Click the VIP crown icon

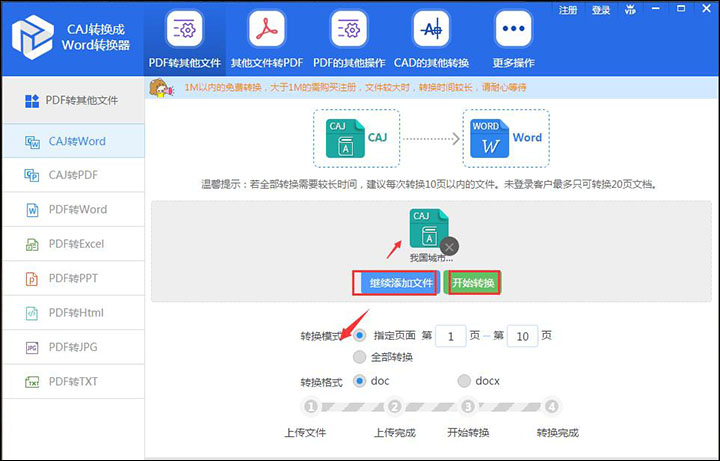pyautogui.click(x=630, y=10)
